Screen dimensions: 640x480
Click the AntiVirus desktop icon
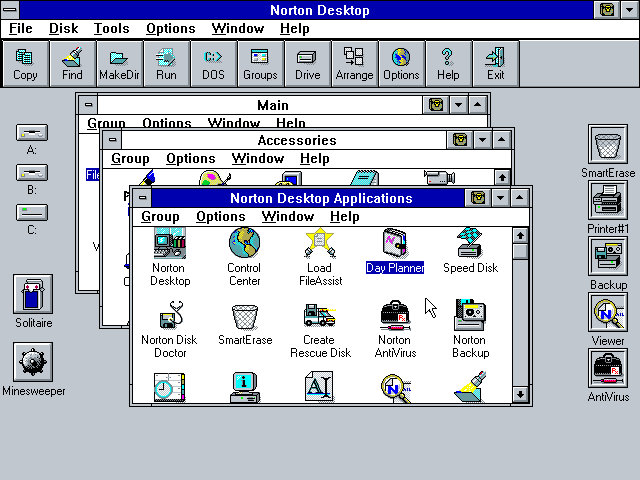tap(608, 368)
